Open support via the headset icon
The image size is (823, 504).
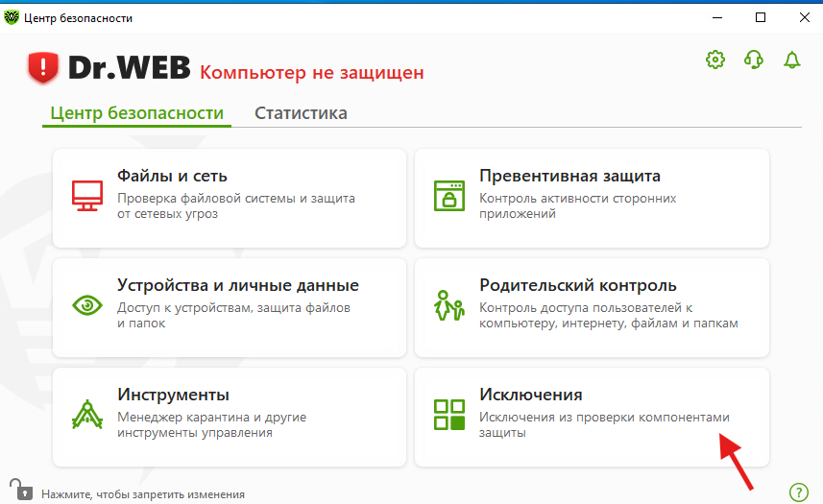tap(754, 60)
